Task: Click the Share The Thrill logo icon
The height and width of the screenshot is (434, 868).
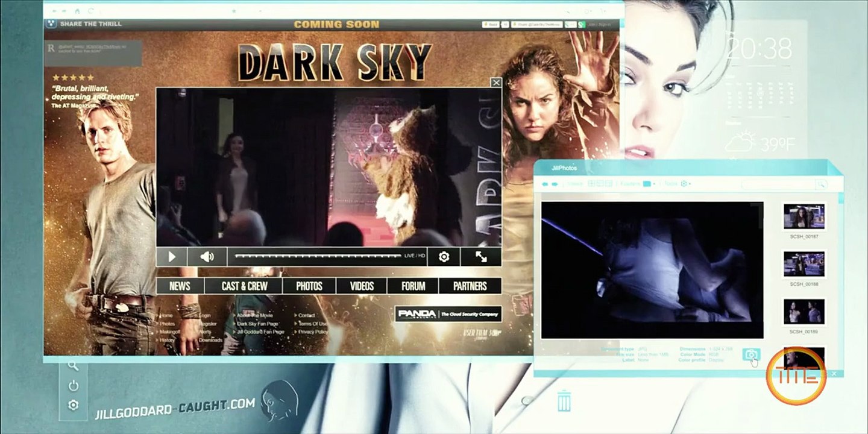Action: [52, 24]
